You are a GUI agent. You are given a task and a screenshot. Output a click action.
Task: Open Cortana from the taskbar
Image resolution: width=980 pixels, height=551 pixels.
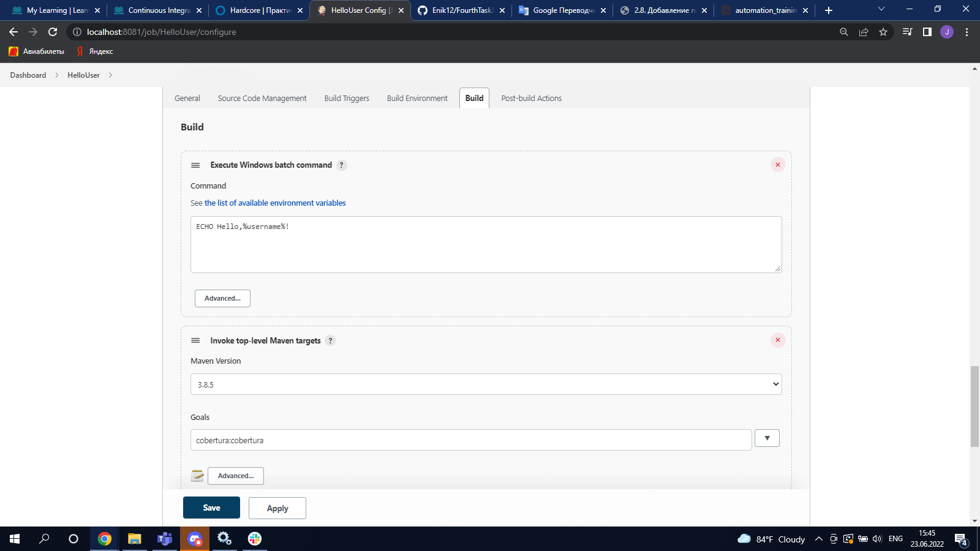pos(73,539)
